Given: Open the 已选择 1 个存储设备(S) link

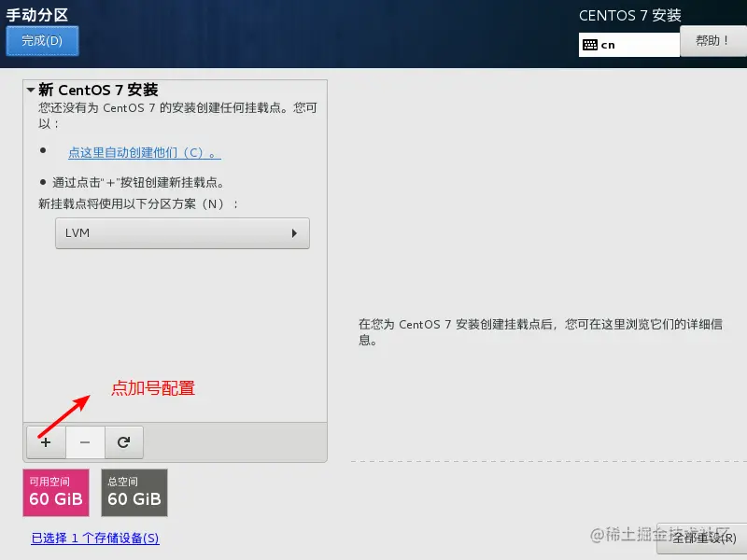Looking at the screenshot, I should point(95,539).
